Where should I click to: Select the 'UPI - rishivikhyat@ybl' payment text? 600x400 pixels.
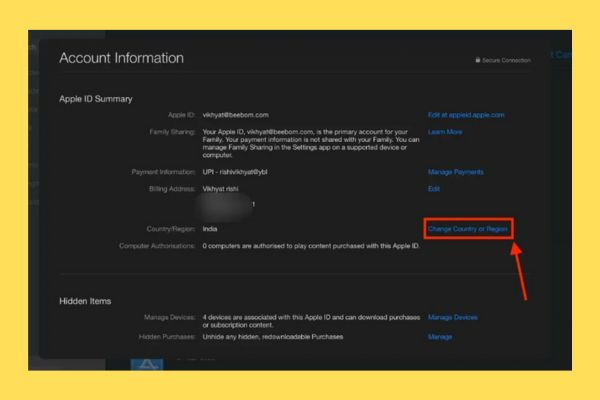click(235, 172)
